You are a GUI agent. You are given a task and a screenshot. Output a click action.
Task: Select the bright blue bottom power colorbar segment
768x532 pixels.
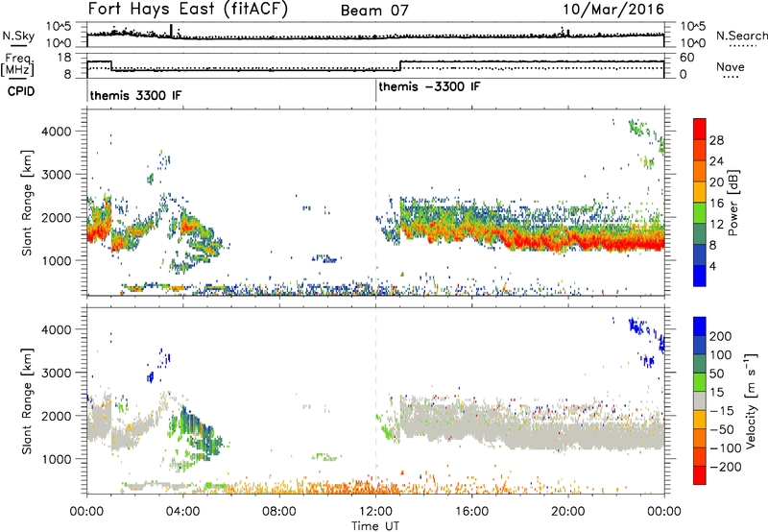(700, 276)
